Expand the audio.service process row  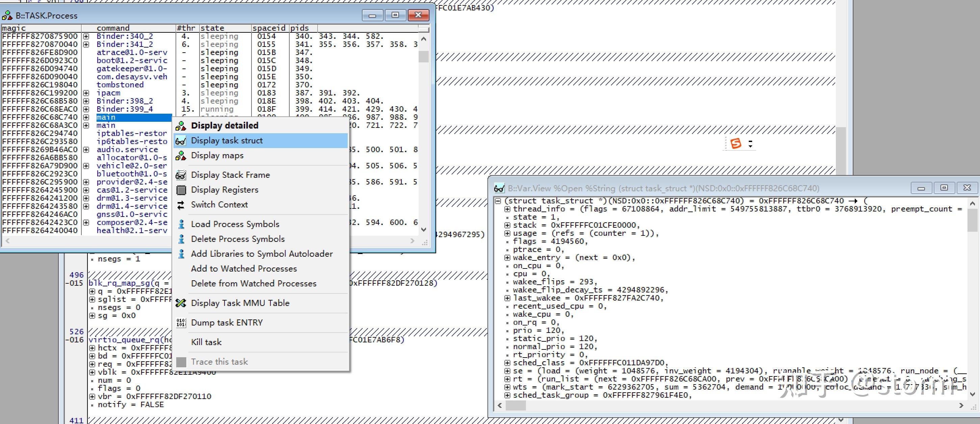point(86,150)
